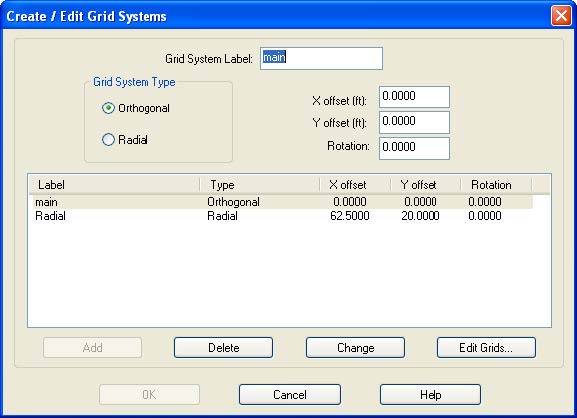Select the Orthogonal radio button
This screenshot has width=577, height=418.
pyautogui.click(x=108, y=108)
